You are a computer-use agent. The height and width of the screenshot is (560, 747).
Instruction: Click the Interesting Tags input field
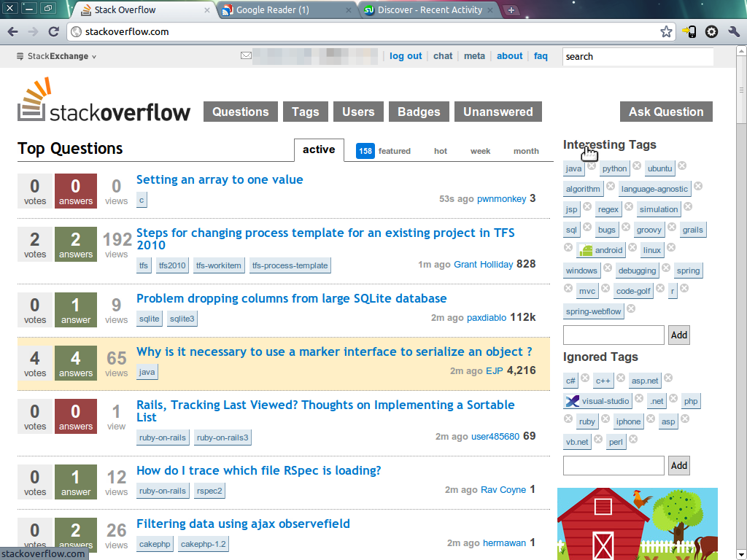click(614, 335)
